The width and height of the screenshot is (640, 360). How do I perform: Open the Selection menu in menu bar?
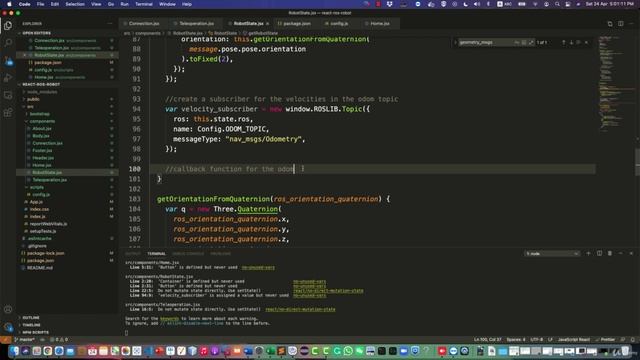pyautogui.click(x=75, y=4)
